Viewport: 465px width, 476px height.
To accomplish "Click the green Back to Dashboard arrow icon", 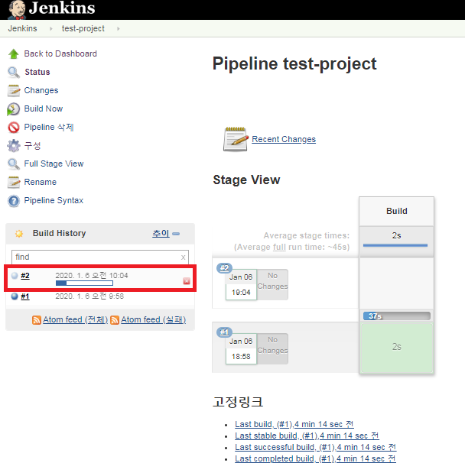I will 13,54.
